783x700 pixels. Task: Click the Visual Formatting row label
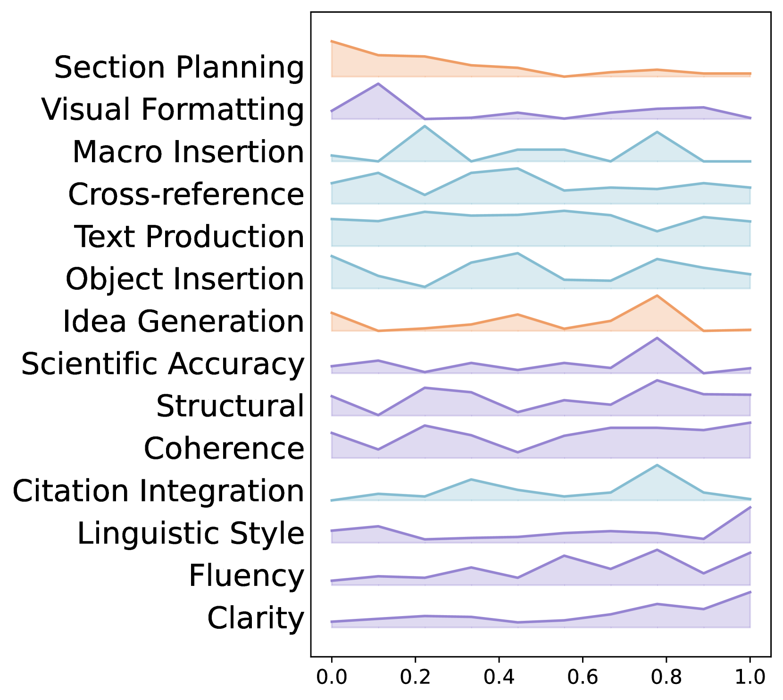coord(173,109)
